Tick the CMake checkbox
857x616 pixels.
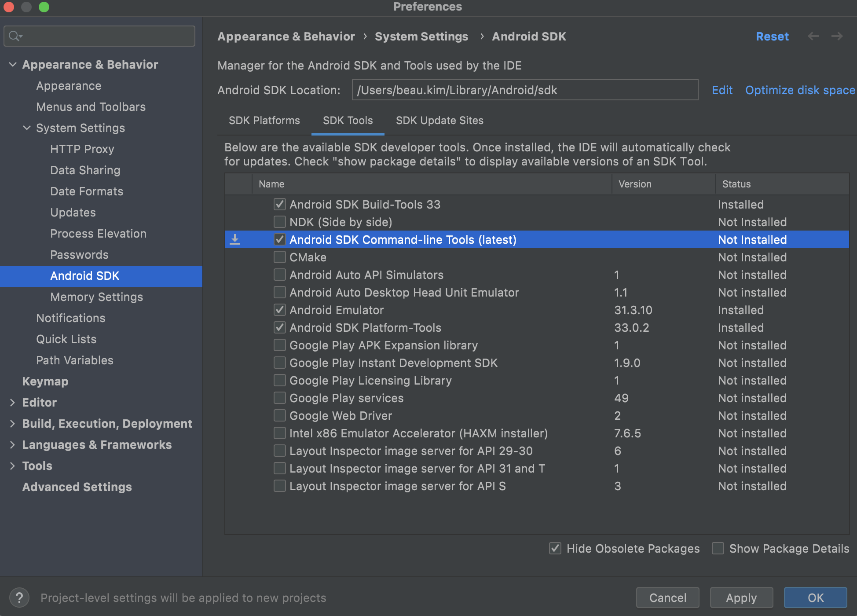click(x=280, y=257)
